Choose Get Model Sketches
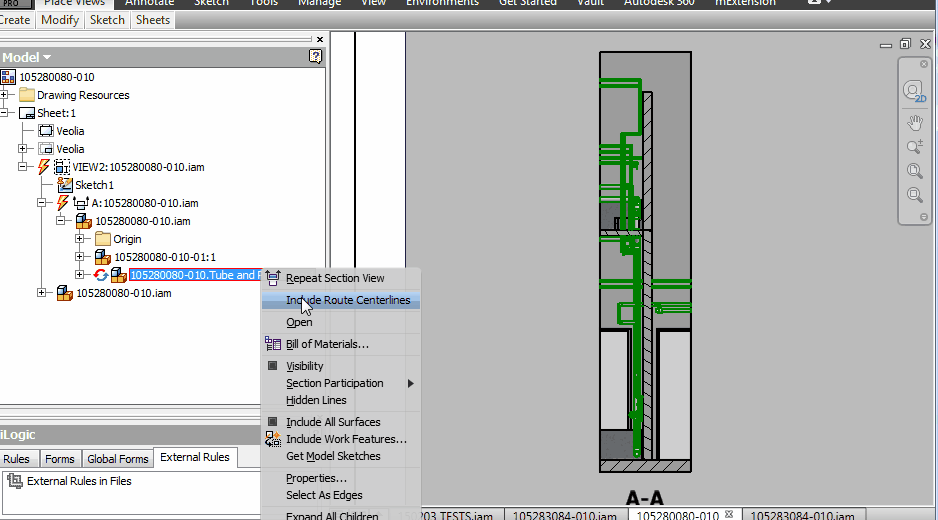 341,456
